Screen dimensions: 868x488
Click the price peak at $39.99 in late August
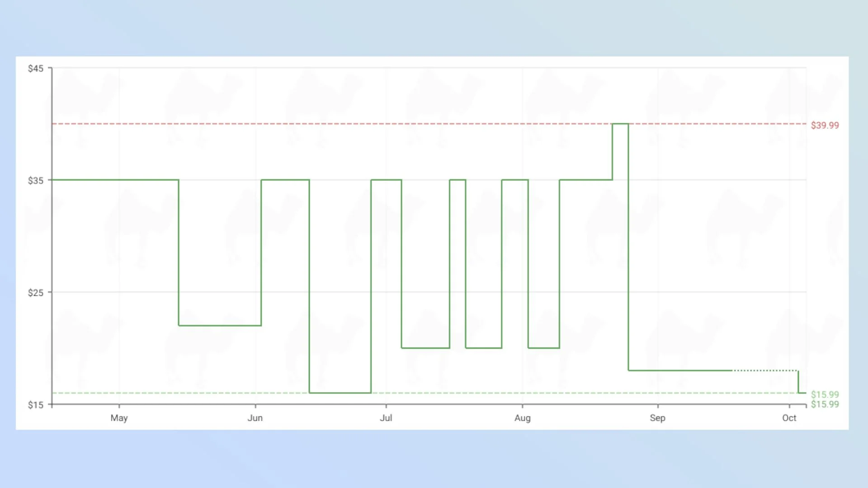click(620, 124)
